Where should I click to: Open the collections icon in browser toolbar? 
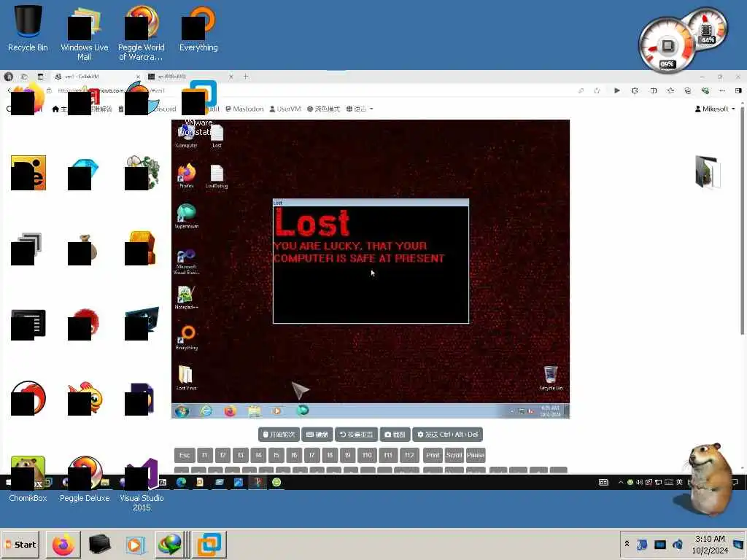[x=687, y=90]
